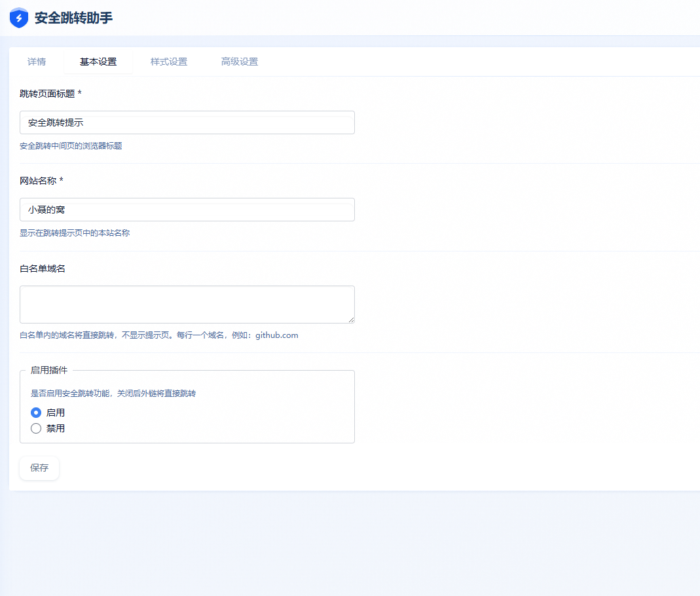The height and width of the screenshot is (596, 700).
Task: Switch to the 详情 tab
Action: pyautogui.click(x=37, y=62)
